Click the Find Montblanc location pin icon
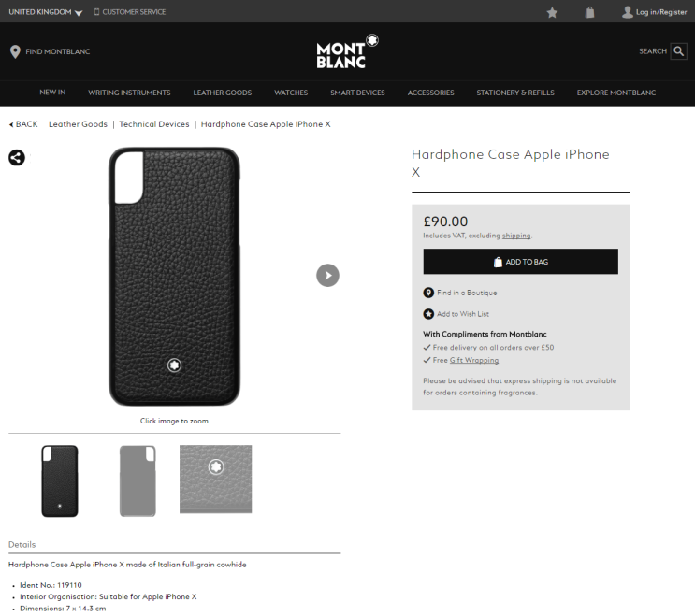Image resolution: width=695 pixels, height=616 pixels. coord(15,51)
